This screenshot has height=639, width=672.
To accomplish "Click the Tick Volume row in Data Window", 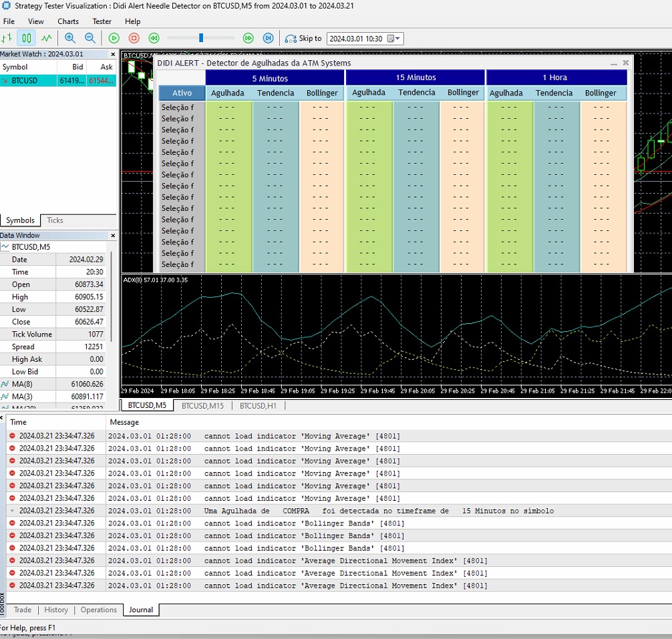I will click(53, 334).
